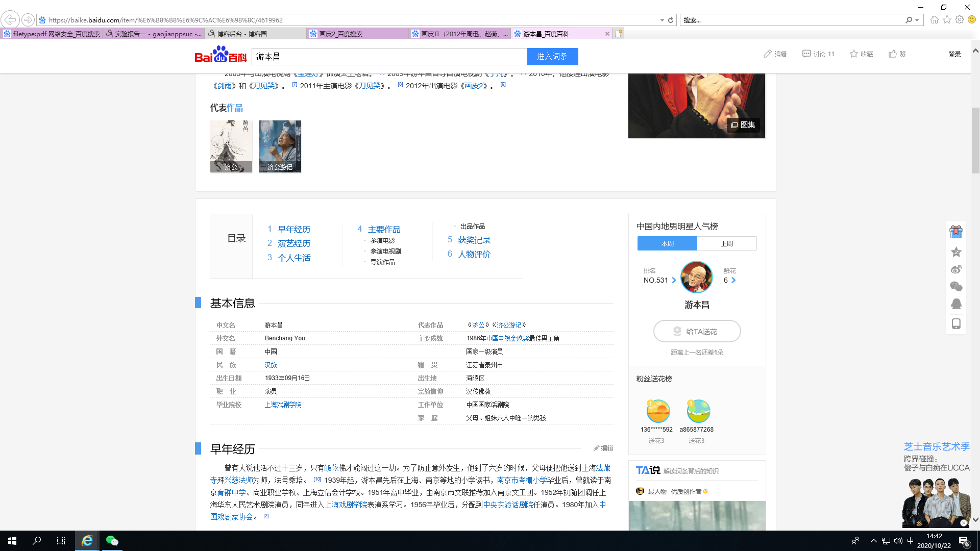Screen dimensions: 980x551
Task: Click the thumbs-up like icon
Action: click(x=892, y=54)
